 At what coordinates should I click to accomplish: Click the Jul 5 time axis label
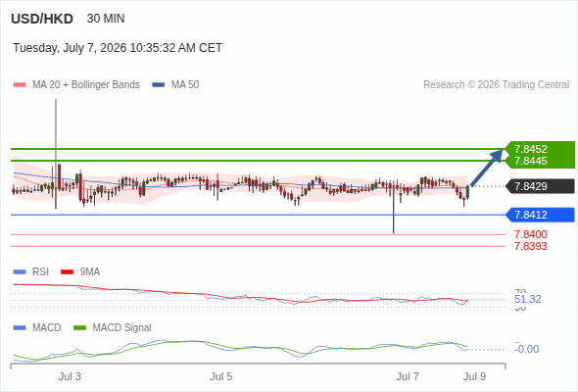[221, 376]
